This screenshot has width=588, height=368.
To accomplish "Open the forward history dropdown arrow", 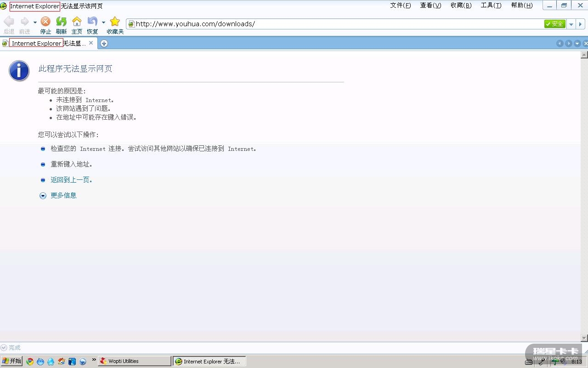I will click(35, 22).
